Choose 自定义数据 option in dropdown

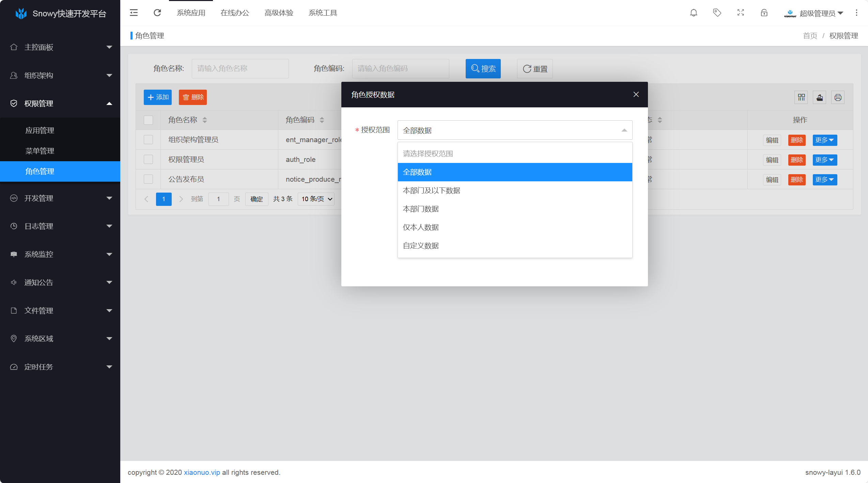click(x=421, y=246)
